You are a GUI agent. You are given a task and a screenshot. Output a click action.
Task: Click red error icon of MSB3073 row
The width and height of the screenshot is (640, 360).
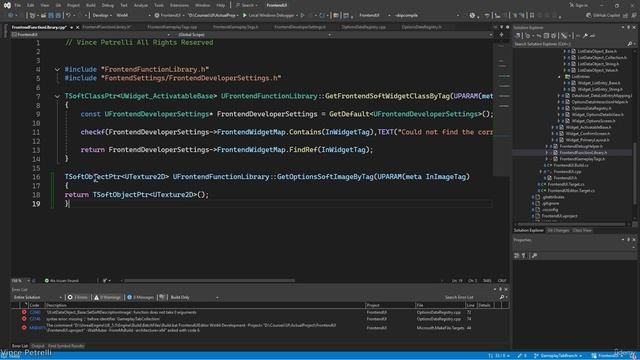[24, 327]
